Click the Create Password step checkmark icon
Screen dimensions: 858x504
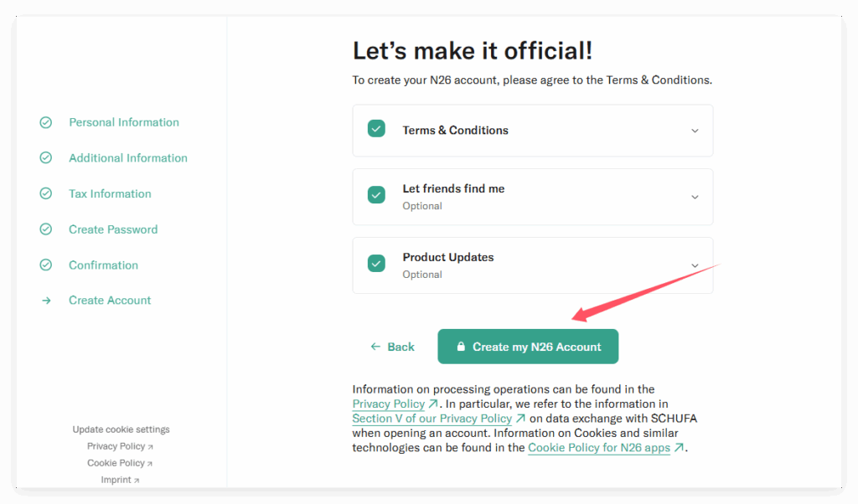[x=46, y=229]
